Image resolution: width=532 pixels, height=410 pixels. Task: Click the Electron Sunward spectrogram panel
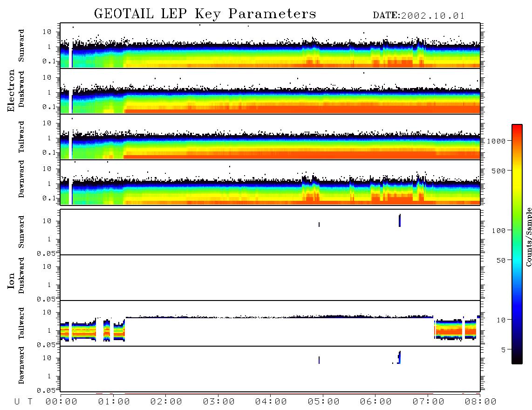point(270,46)
